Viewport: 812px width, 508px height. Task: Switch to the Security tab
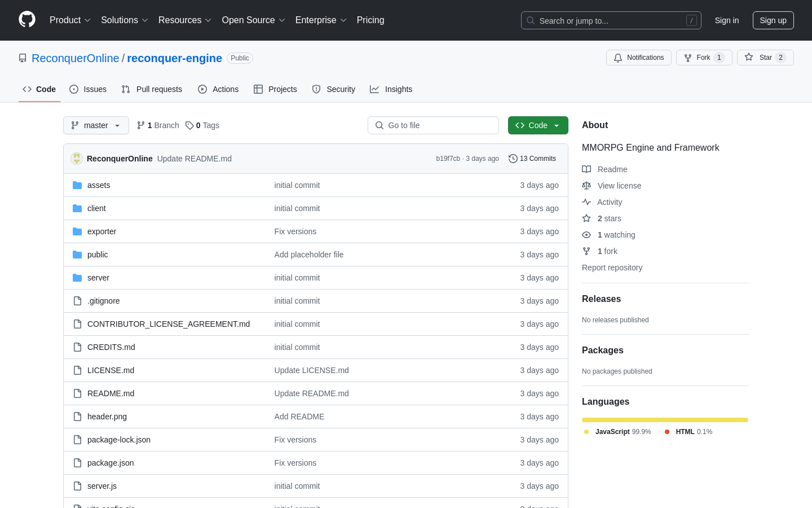[x=334, y=89]
